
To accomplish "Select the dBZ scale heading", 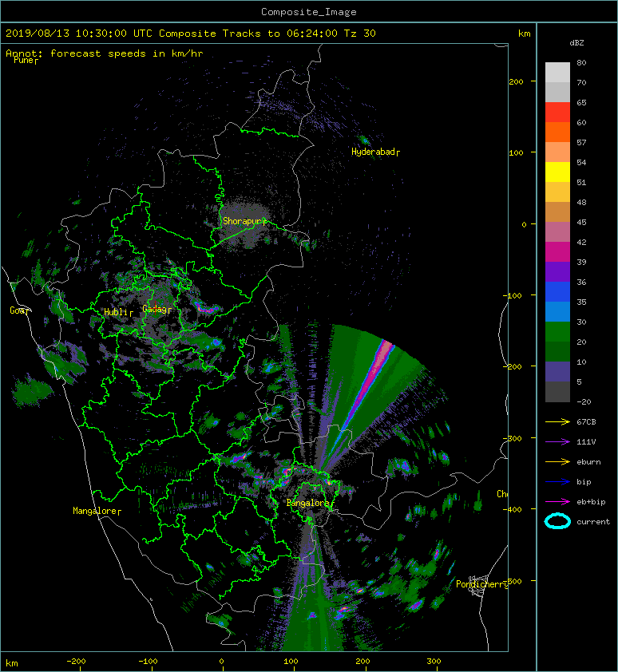I will [x=576, y=43].
